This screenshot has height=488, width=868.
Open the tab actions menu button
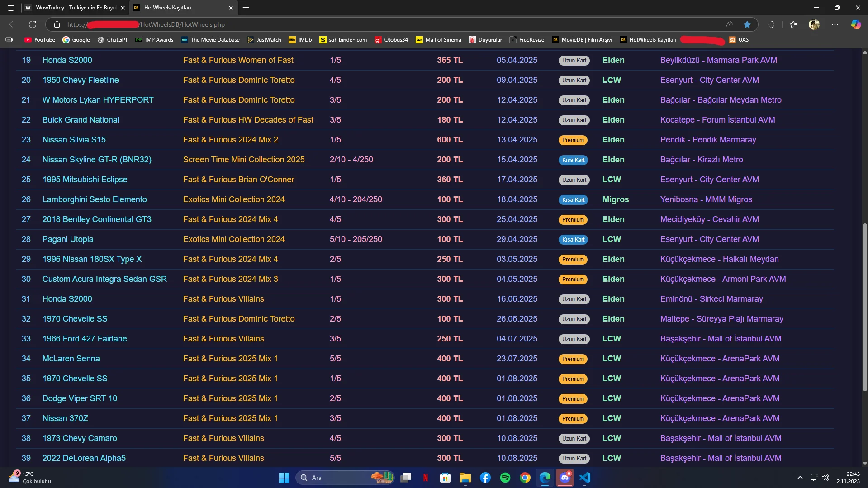[x=11, y=8]
